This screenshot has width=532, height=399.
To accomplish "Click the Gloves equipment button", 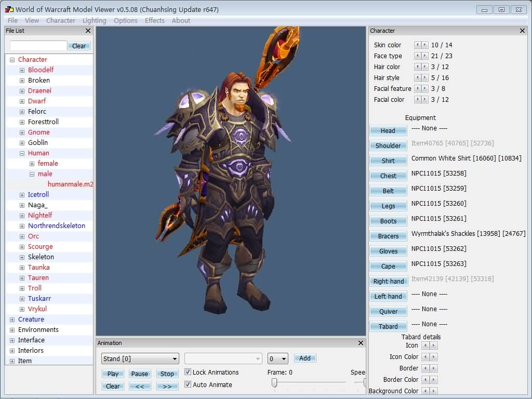I will 388,251.
